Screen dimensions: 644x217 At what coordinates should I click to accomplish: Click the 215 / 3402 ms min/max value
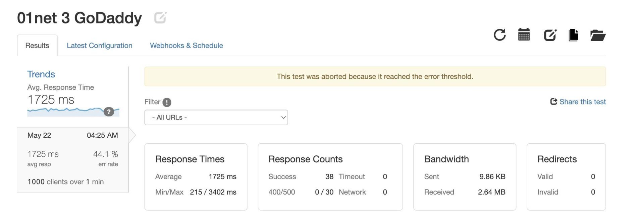(x=213, y=192)
